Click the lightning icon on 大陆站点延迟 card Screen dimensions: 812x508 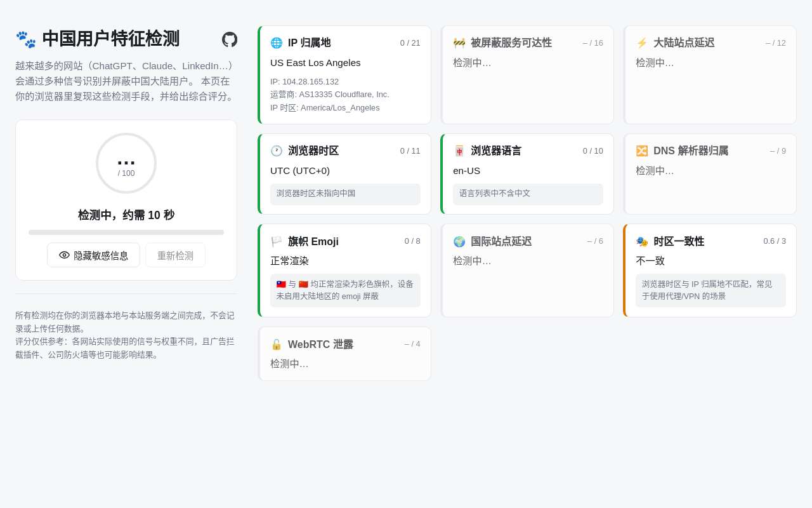[642, 43]
